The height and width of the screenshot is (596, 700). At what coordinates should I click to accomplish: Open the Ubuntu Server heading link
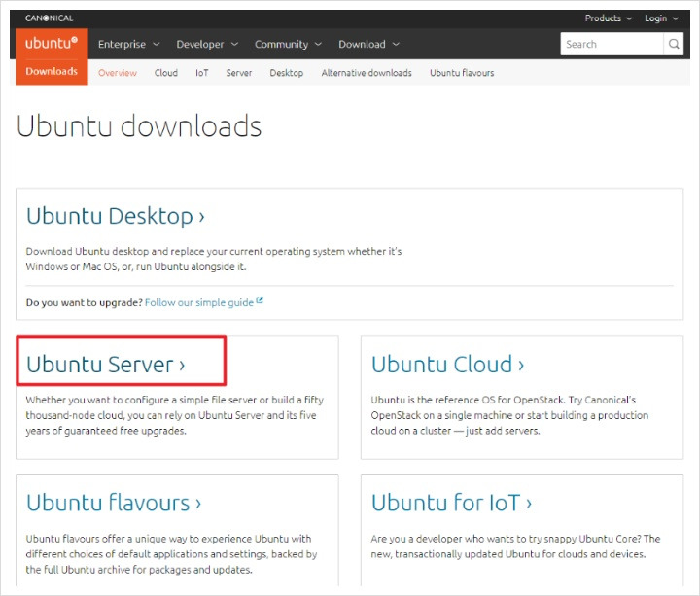coord(105,365)
